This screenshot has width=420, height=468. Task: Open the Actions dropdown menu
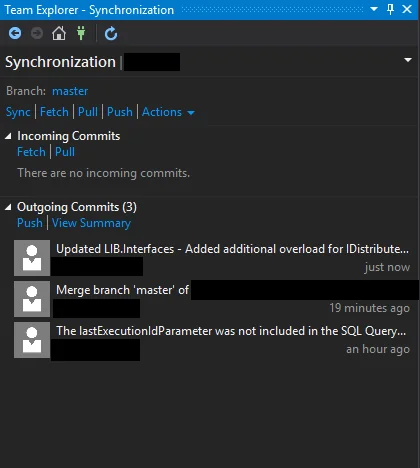point(168,112)
